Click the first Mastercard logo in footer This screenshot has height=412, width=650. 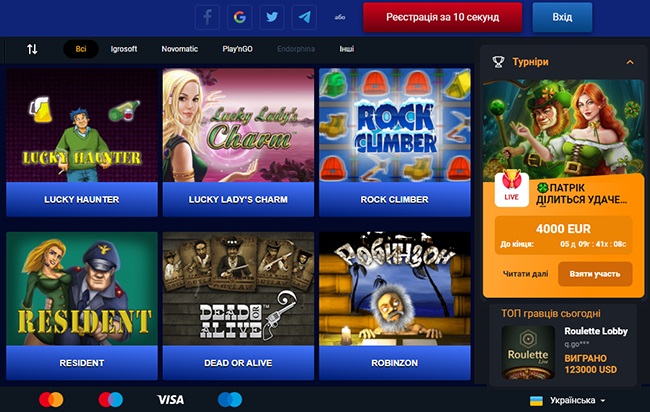[x=51, y=400]
